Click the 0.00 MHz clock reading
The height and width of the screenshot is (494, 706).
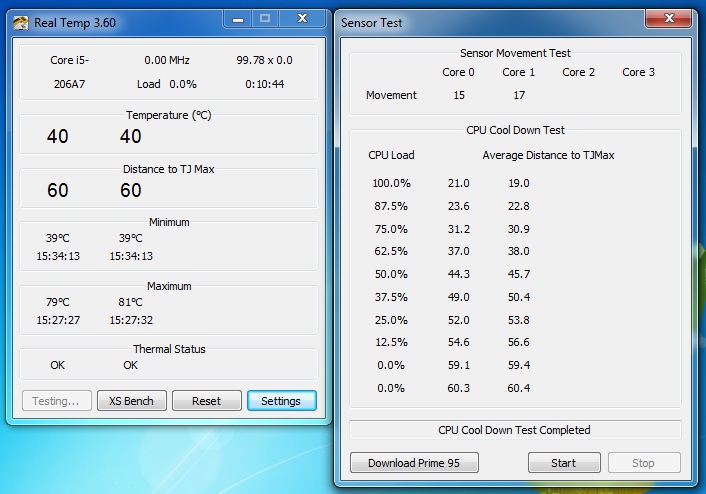click(167, 60)
